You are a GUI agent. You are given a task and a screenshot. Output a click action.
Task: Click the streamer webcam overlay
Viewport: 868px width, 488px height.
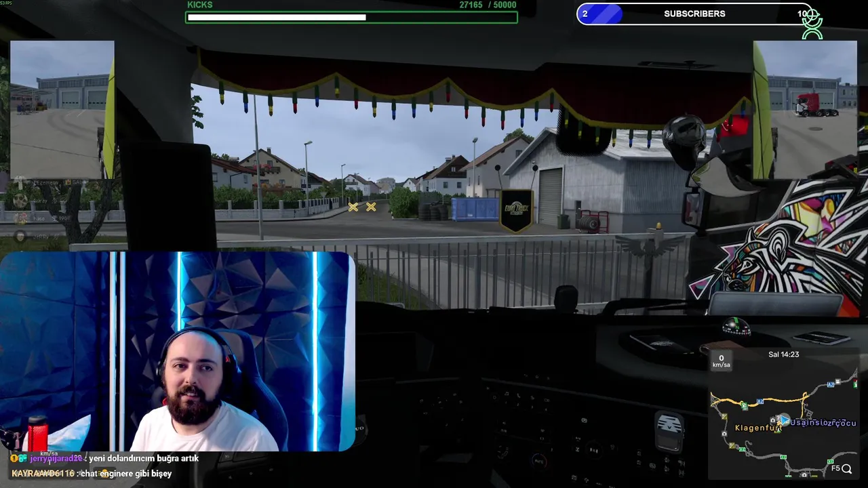click(x=178, y=351)
